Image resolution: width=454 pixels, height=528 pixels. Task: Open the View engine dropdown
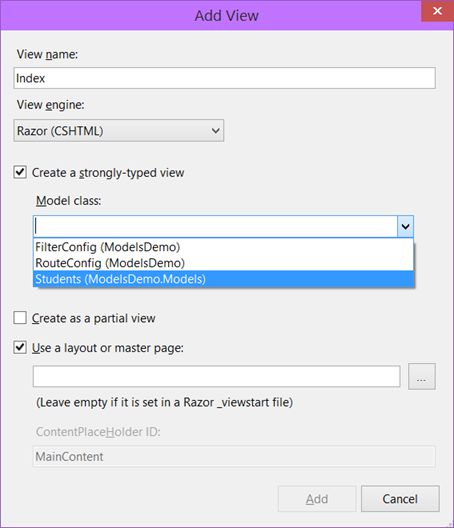point(119,130)
